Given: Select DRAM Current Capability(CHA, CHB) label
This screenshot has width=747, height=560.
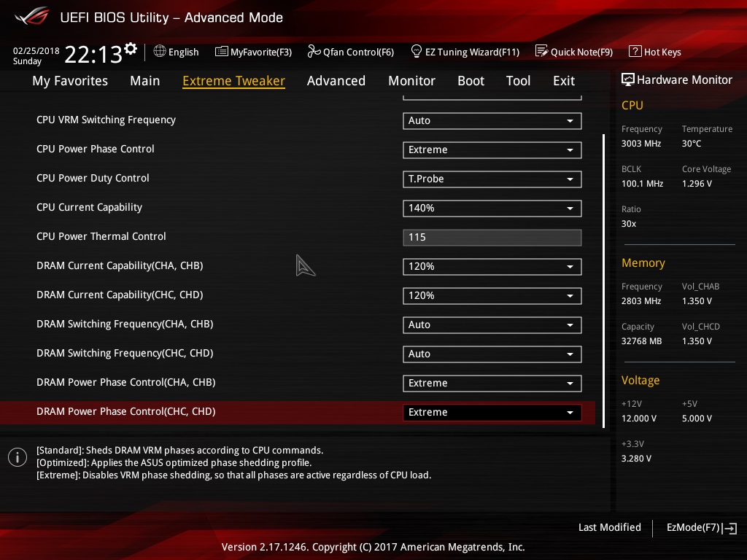Looking at the screenshot, I should 120,265.
